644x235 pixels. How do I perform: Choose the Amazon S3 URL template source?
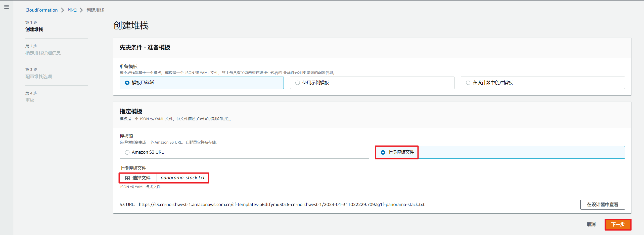point(244,152)
